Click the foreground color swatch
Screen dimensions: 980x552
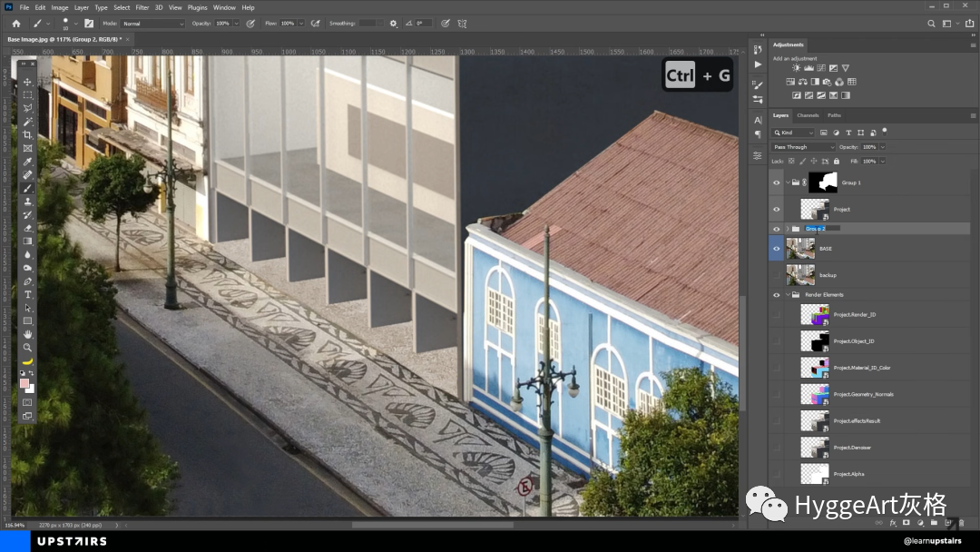(x=24, y=383)
